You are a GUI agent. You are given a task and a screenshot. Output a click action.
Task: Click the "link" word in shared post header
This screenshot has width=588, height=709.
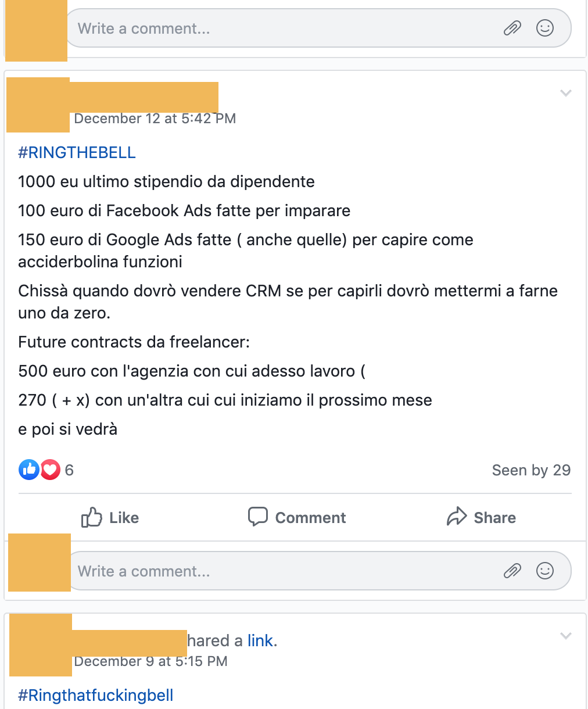click(260, 640)
